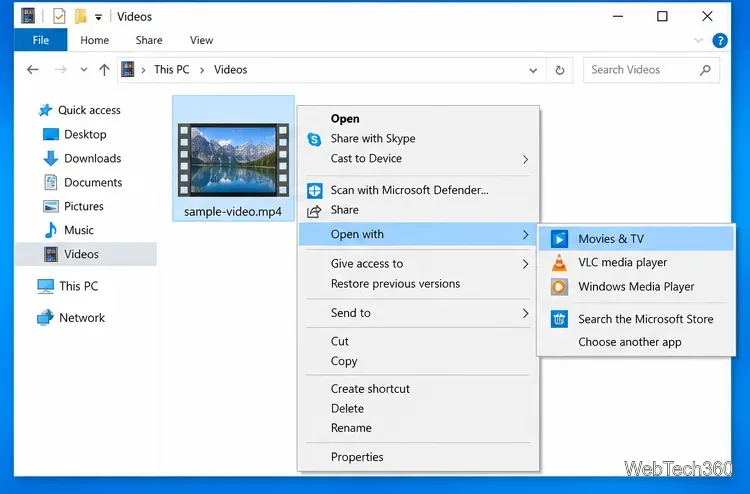Go back with the left arrow button
The width and height of the screenshot is (750, 494).
(x=33, y=70)
